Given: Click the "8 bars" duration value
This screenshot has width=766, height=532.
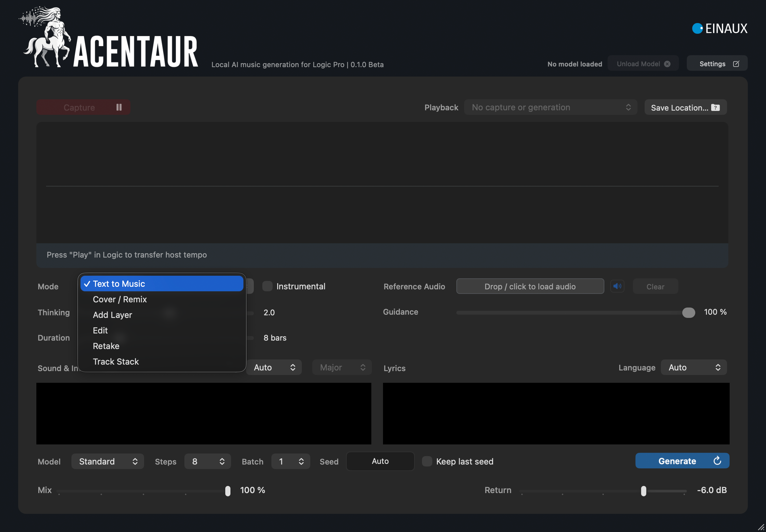Looking at the screenshot, I should pyautogui.click(x=275, y=338).
